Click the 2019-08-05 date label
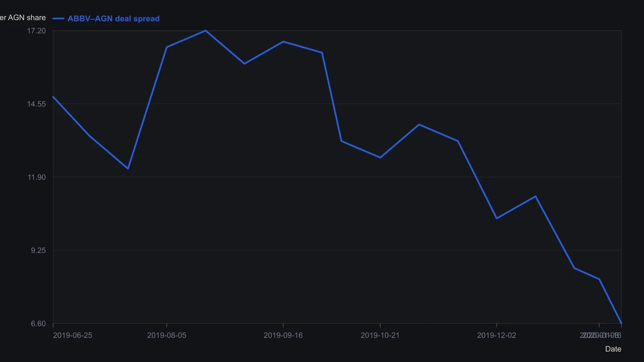 [x=167, y=335]
